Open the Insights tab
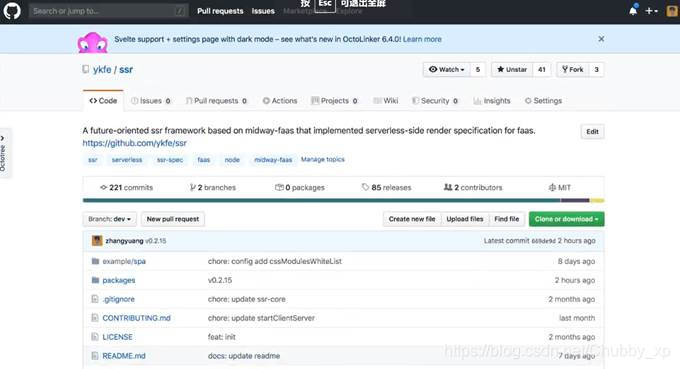The image size is (680, 369). (x=492, y=101)
